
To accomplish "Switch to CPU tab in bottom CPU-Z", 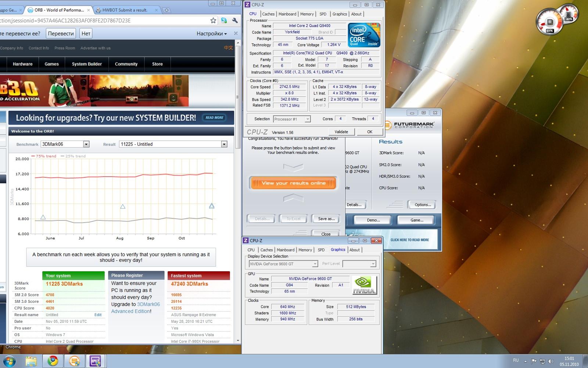I will tap(251, 250).
